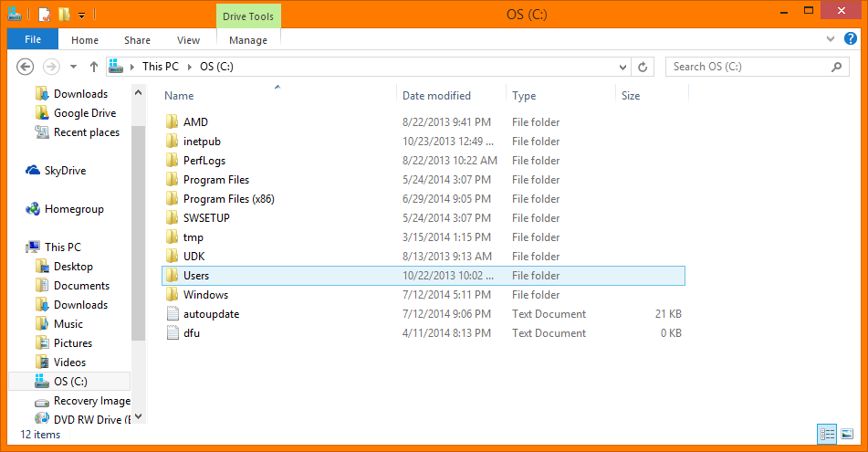Screen dimensions: 868x452
Task: Click the Properties quick access icon
Action: 45,15
